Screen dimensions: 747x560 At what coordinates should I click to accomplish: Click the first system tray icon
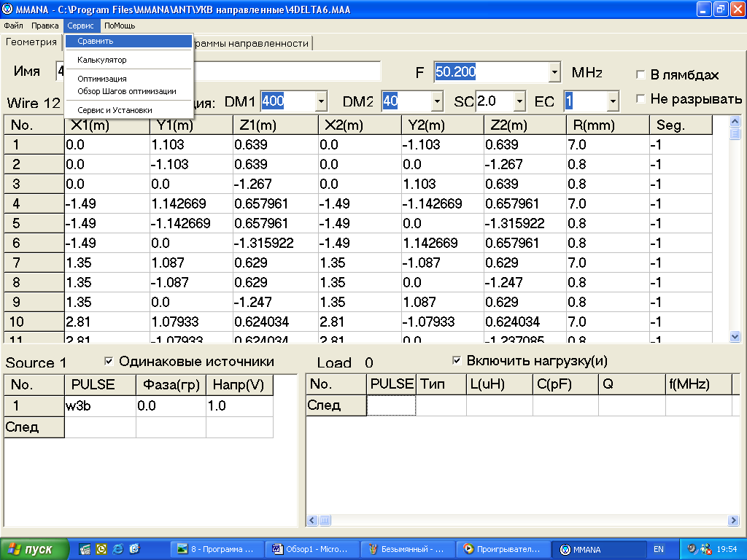pyautogui.click(x=693, y=549)
